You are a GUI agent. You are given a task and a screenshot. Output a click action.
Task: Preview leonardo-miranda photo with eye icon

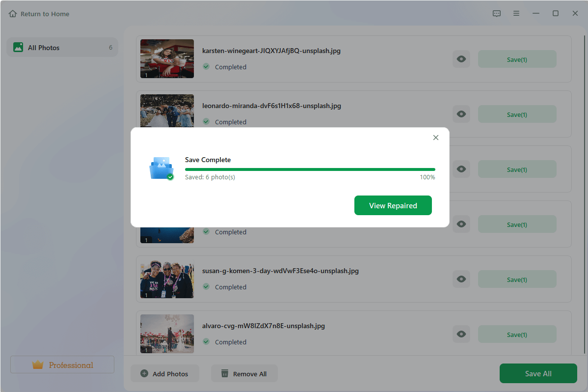pos(461,113)
